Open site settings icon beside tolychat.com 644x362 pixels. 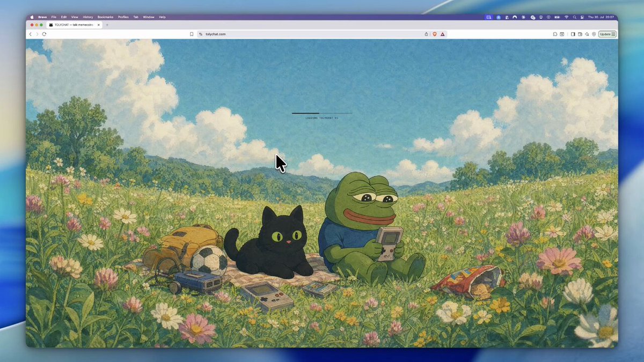(201, 34)
